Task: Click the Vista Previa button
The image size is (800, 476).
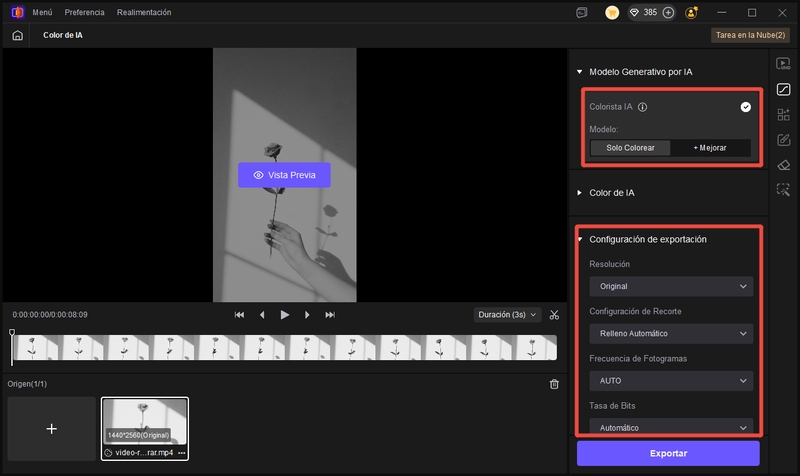Action: click(284, 175)
